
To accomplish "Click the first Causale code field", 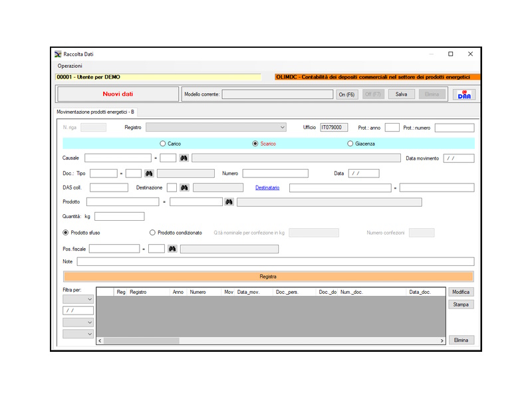I will coord(118,158).
